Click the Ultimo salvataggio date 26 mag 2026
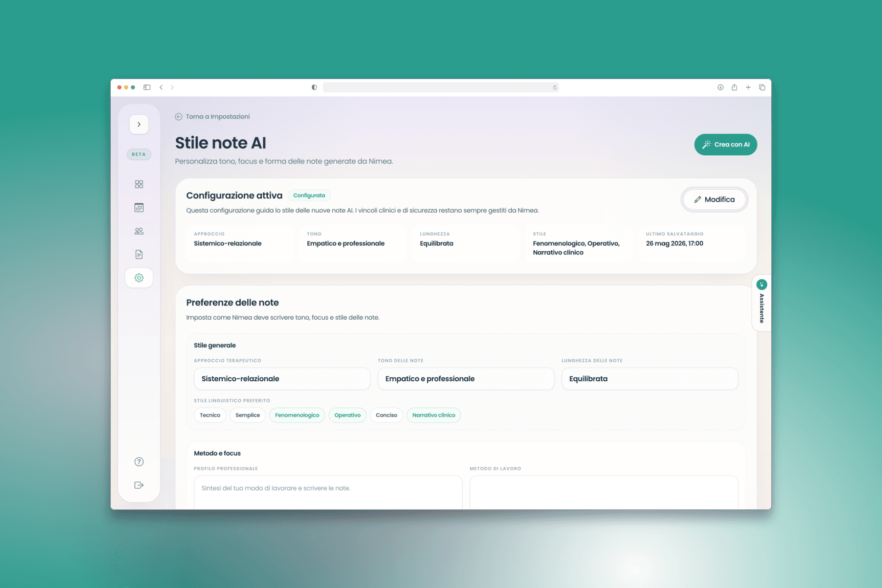The image size is (882, 588). click(x=674, y=243)
